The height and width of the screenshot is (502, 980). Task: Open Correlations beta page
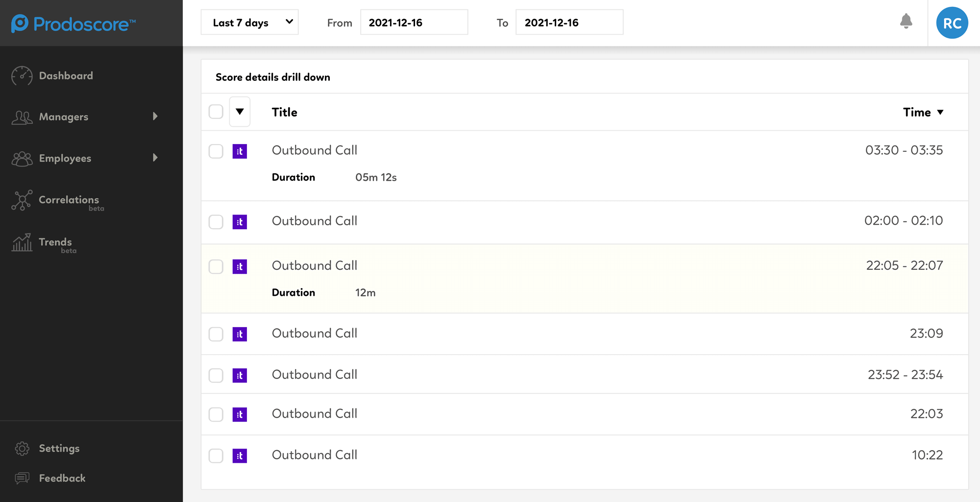[x=69, y=200]
